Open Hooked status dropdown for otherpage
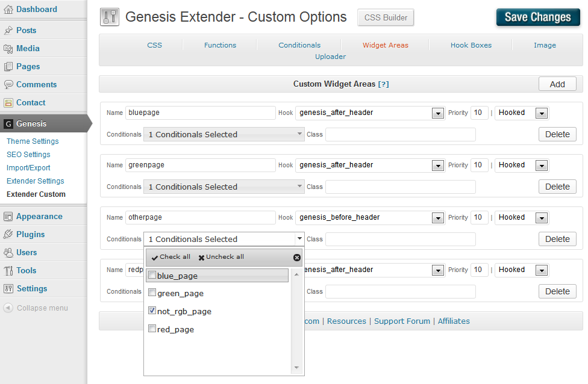Screen dimensions: 588x384 [x=542, y=218]
